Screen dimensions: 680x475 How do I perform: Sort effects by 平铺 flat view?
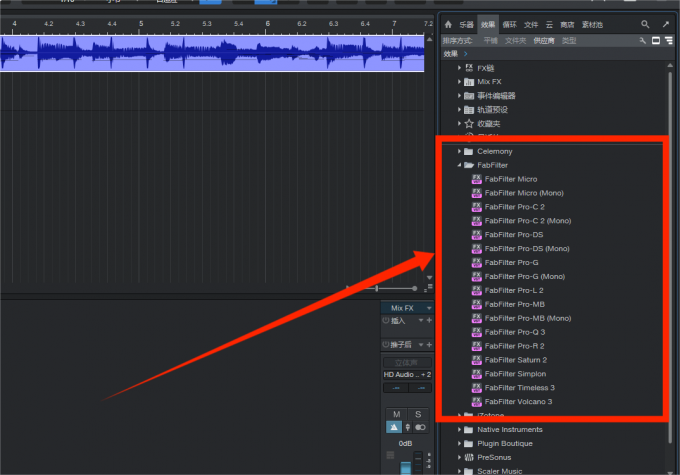pos(490,41)
